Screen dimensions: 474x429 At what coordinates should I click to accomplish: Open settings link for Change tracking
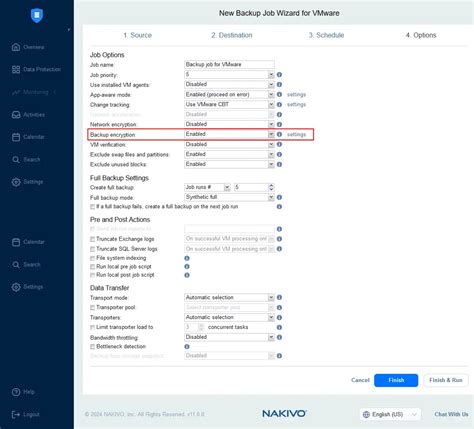point(296,105)
